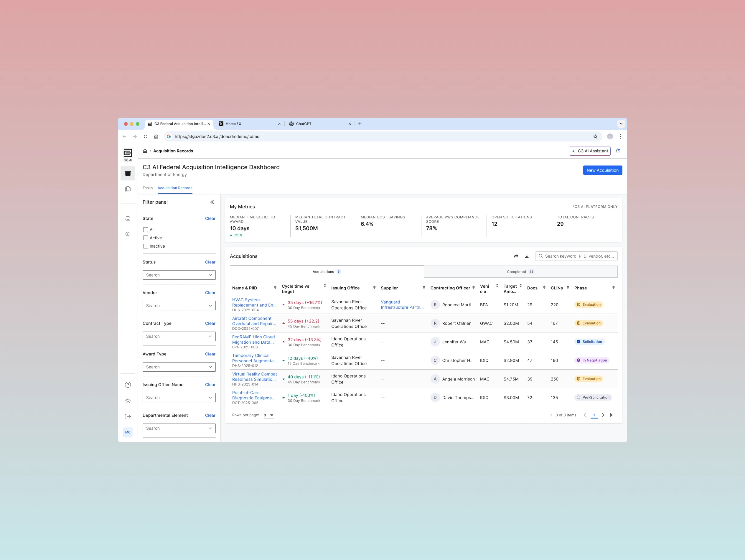
Task: Open the Status filter dropdown
Action: (179, 275)
